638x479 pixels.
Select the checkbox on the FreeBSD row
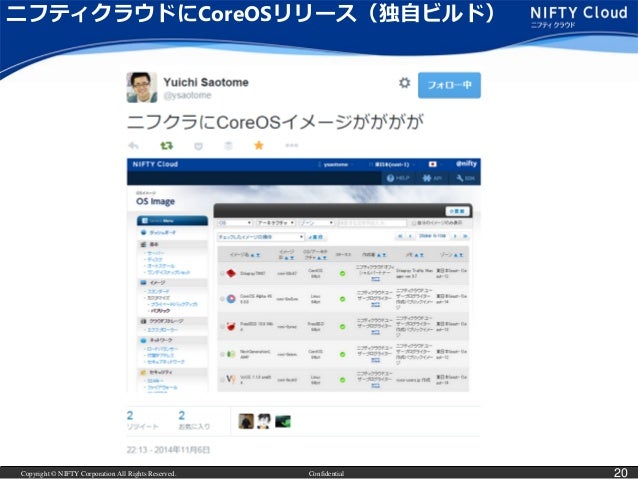[x=222, y=326]
